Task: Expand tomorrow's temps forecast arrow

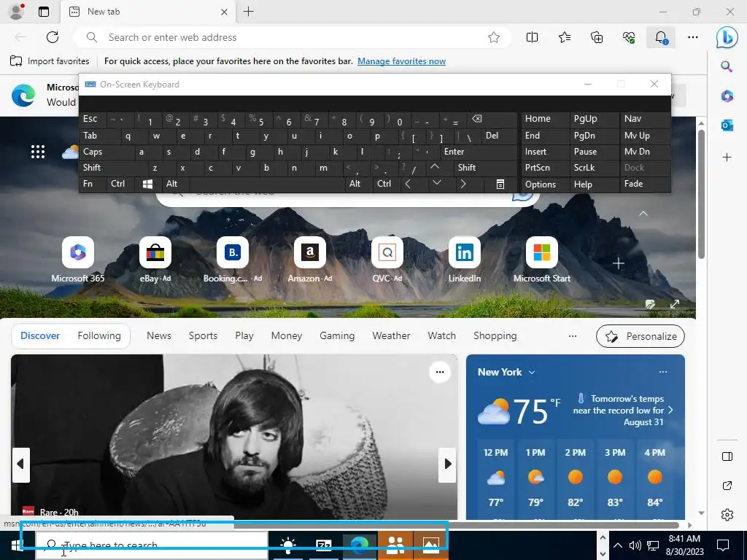Action: click(671, 410)
